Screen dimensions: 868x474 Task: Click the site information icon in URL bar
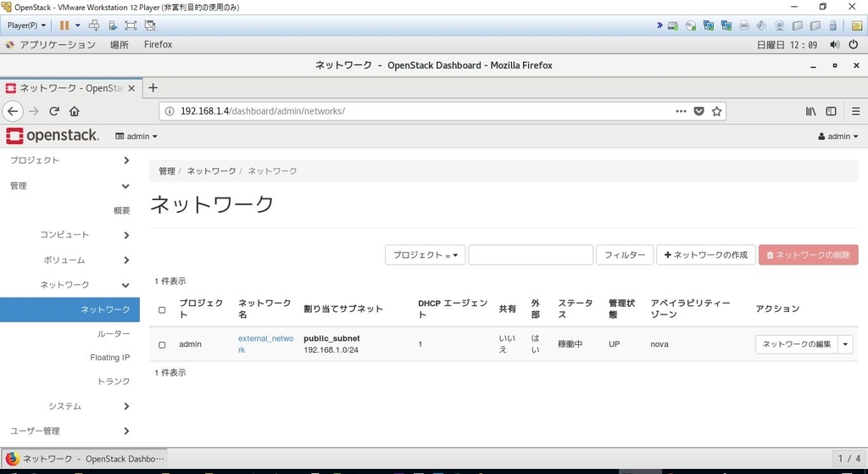170,111
